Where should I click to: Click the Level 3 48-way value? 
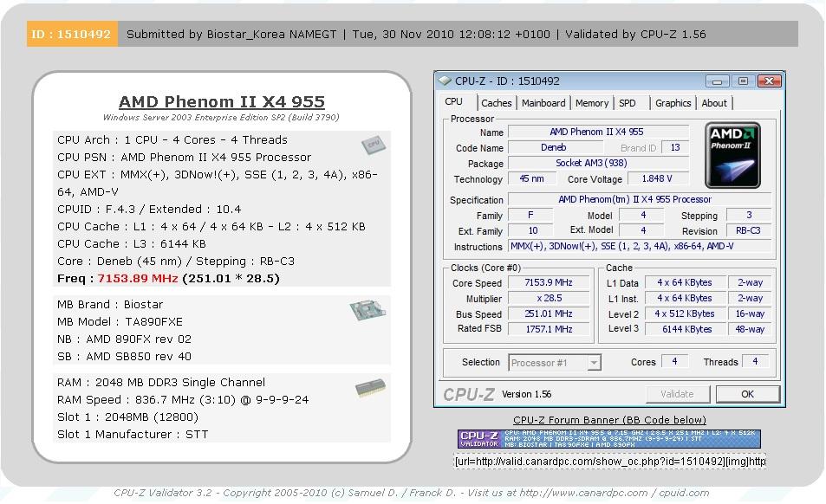click(750, 329)
